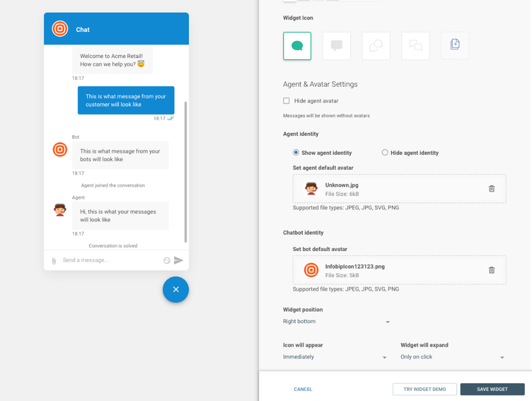Select Show agent identity radio option
The width and height of the screenshot is (532, 401).
(x=296, y=153)
